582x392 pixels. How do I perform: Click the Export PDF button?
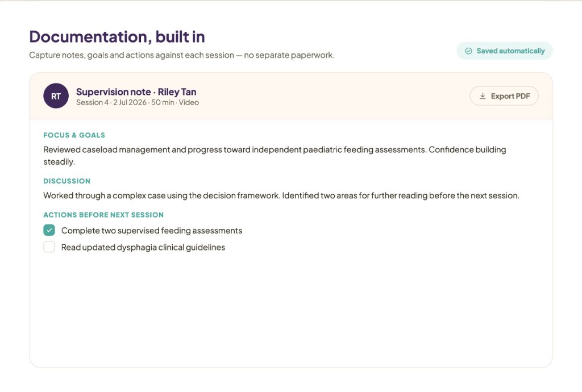point(504,96)
